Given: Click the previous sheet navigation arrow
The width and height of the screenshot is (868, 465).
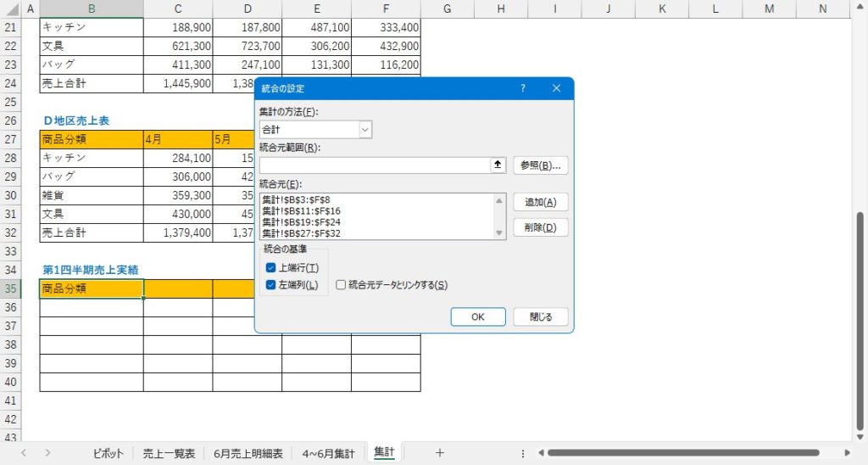Looking at the screenshot, I should click(x=24, y=453).
